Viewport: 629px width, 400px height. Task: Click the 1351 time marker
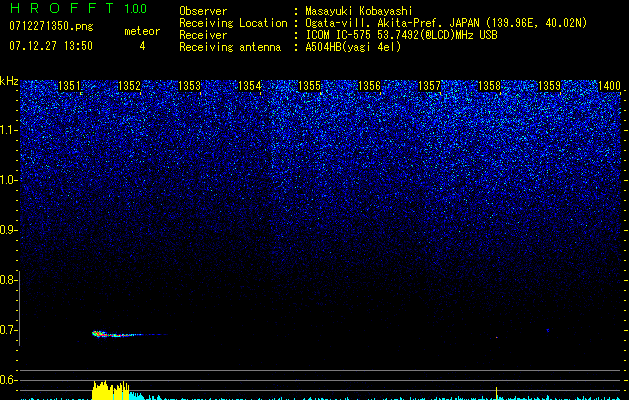coord(69,86)
